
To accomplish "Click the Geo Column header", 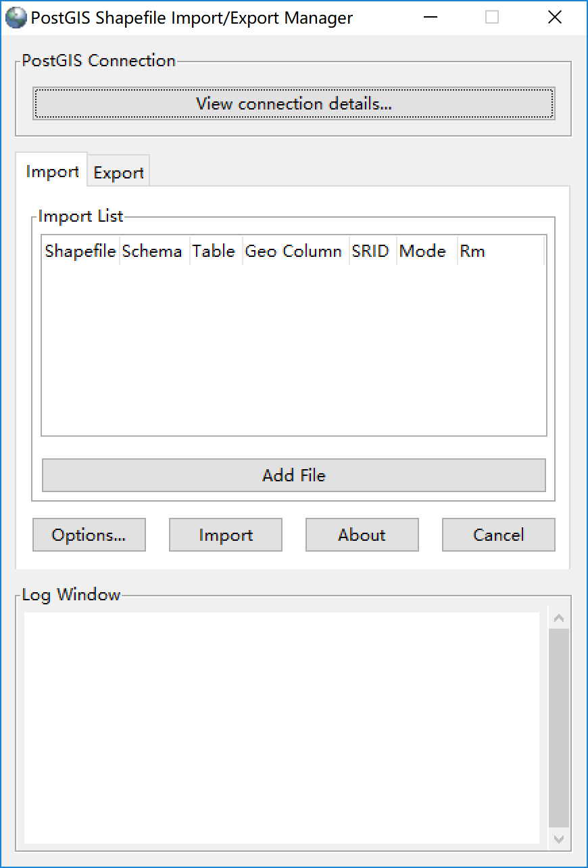I will (x=293, y=251).
